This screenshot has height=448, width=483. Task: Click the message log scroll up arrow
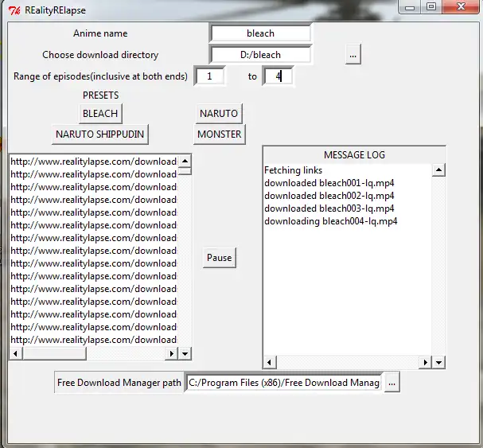coord(438,169)
